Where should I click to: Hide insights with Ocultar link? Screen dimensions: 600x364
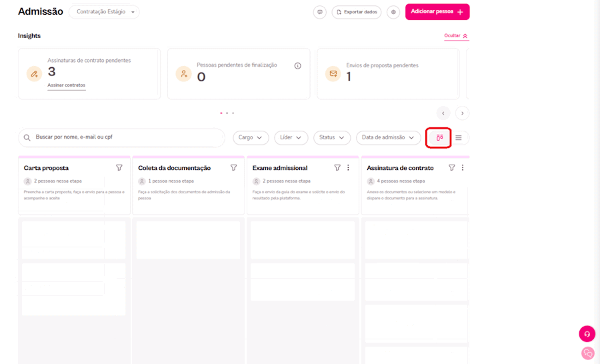click(456, 35)
